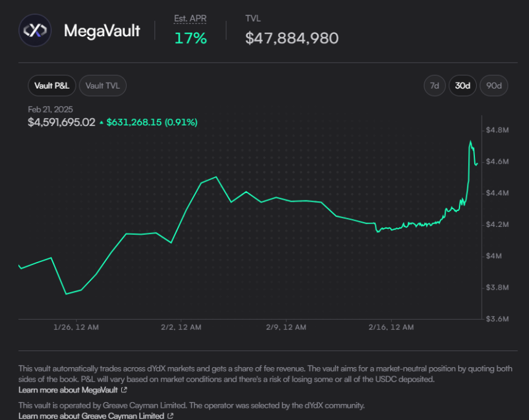
Task: Click the $4M y-axis label
Action: [494, 256]
